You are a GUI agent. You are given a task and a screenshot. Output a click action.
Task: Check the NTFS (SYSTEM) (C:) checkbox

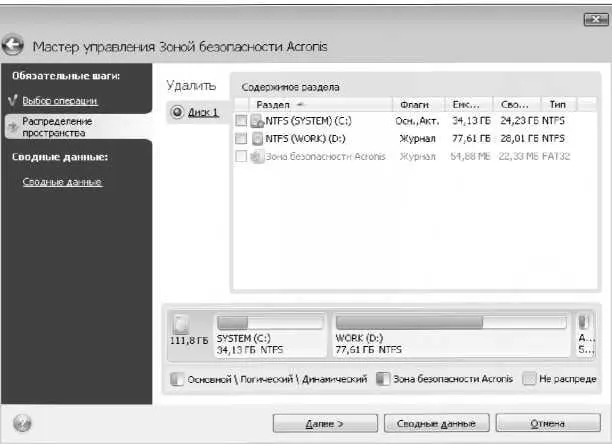(x=241, y=121)
